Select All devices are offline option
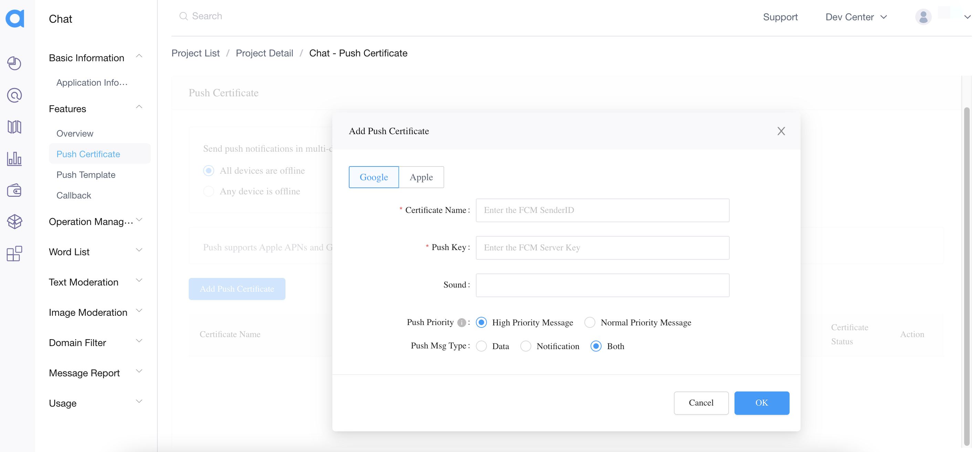This screenshot has height=452, width=980. [x=208, y=171]
